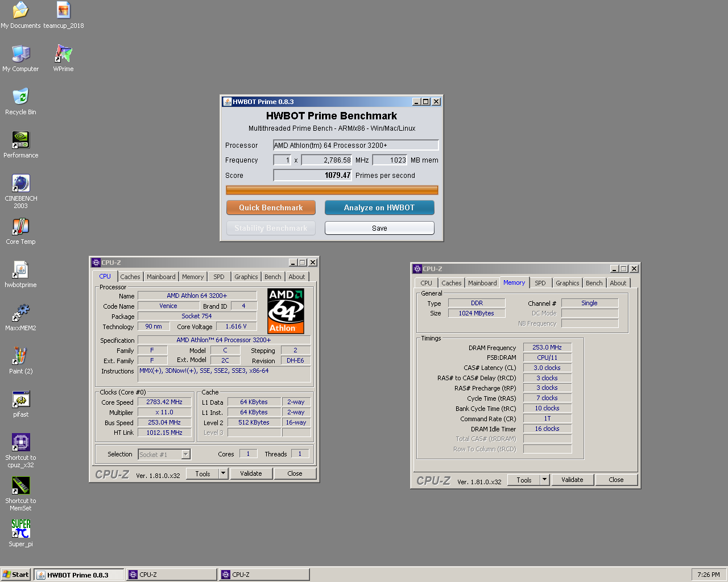Click Tools button in the Memory CPU-Z window
This screenshot has height=582, width=728.
pyautogui.click(x=524, y=480)
